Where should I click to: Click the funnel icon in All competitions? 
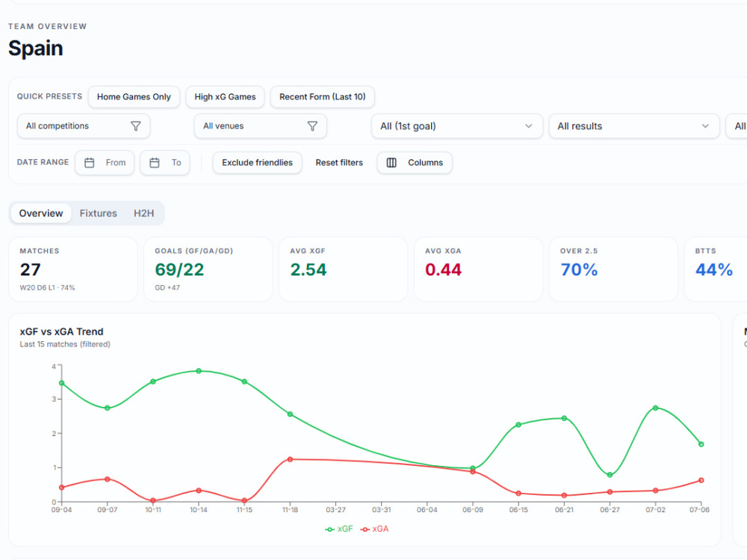point(136,126)
